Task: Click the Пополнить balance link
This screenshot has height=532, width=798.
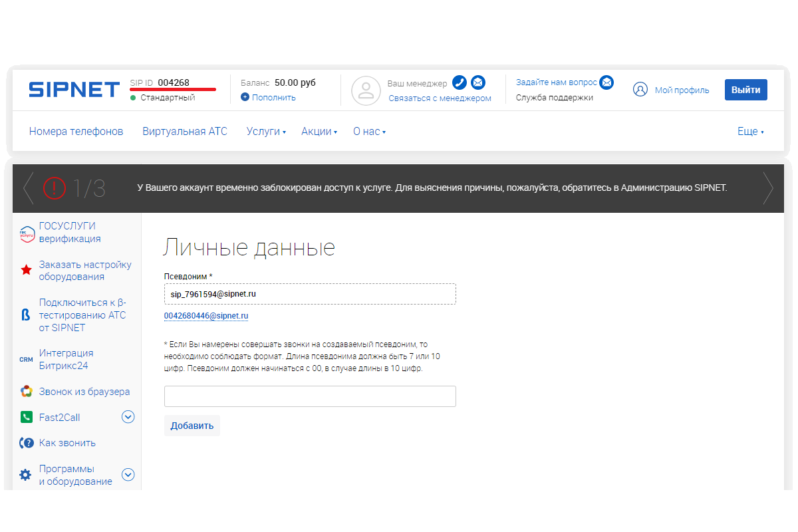Action: (274, 97)
